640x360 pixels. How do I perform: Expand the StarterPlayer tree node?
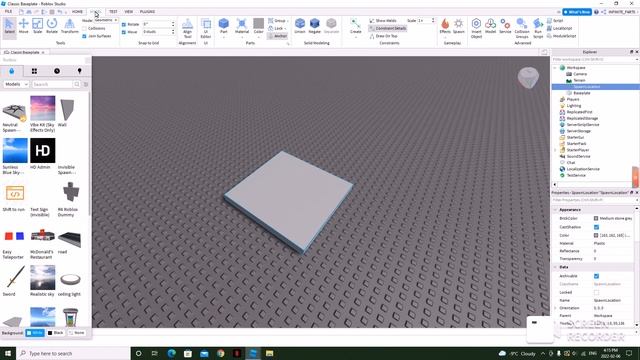[555, 150]
